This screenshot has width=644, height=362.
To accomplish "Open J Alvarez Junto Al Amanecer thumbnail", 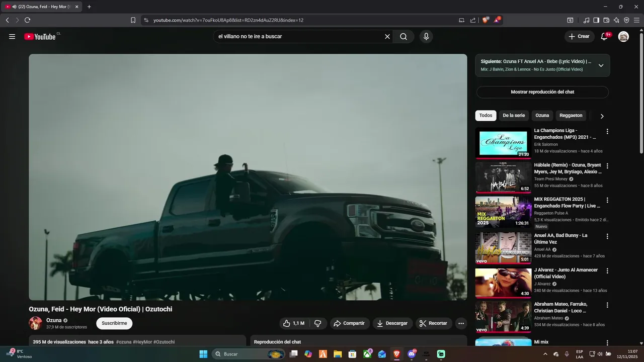I will coord(503,283).
